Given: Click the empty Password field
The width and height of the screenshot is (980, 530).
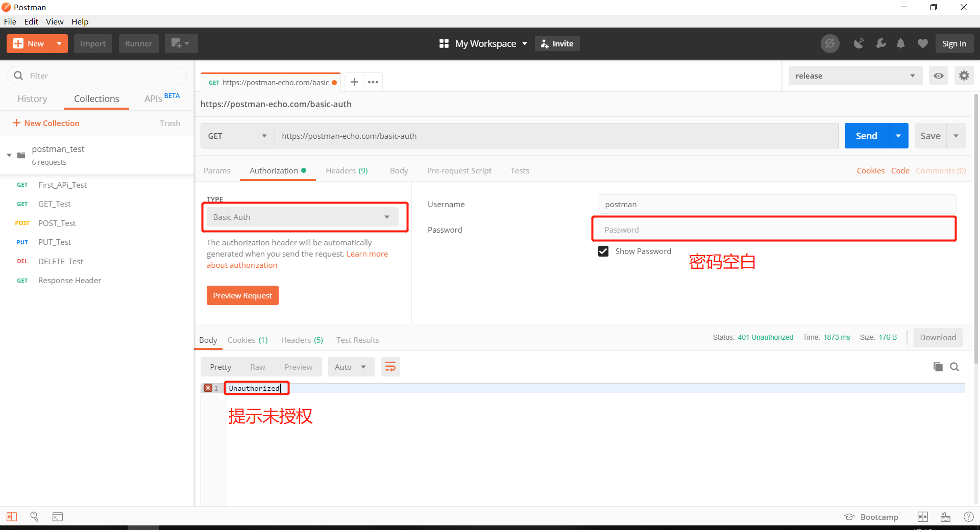Looking at the screenshot, I should pos(777,230).
